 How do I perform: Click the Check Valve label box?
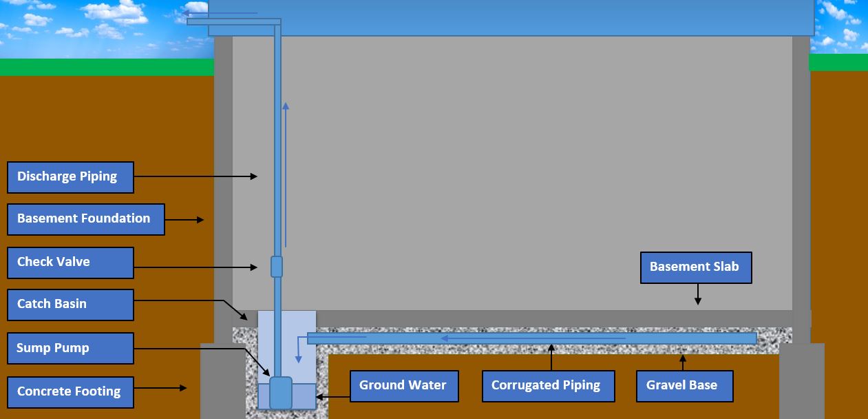point(70,263)
